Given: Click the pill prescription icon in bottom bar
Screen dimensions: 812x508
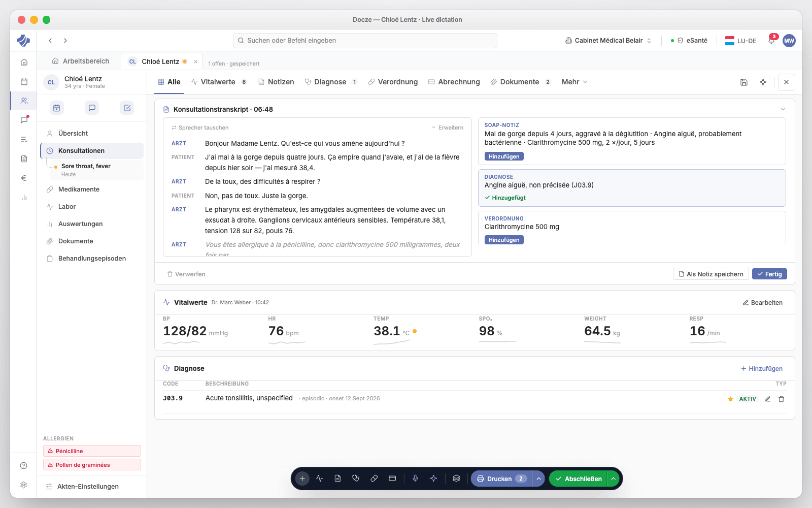Looking at the screenshot, I should pos(374,479).
